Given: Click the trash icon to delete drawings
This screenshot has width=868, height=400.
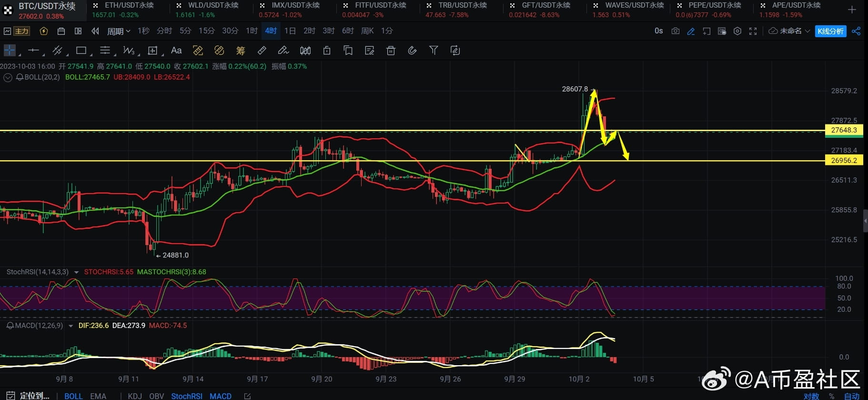Looking at the screenshot, I should pyautogui.click(x=391, y=50).
